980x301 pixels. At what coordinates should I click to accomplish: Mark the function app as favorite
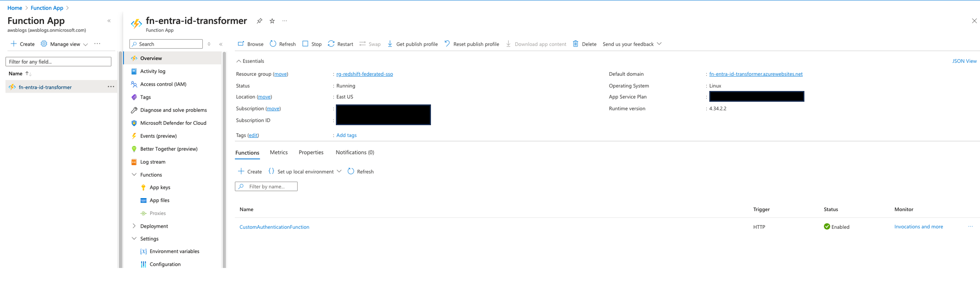click(x=272, y=21)
